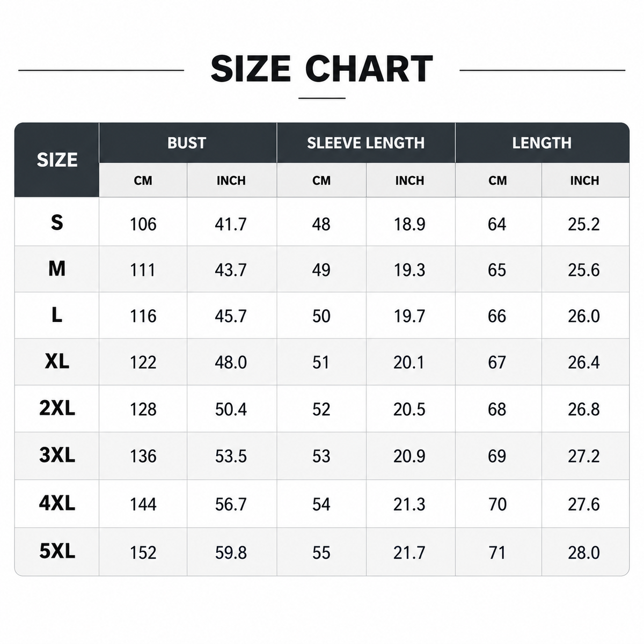The height and width of the screenshot is (644, 644).
Task: Select the S size row label
Action: 57,222
